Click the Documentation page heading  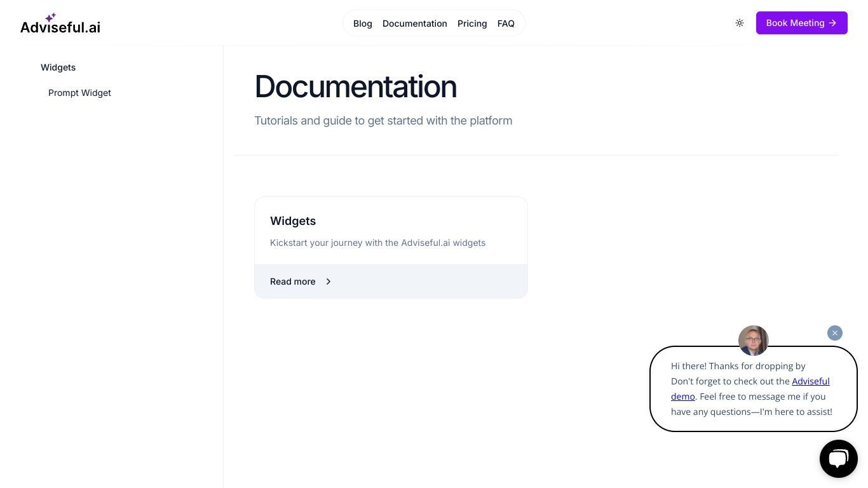[x=355, y=86]
